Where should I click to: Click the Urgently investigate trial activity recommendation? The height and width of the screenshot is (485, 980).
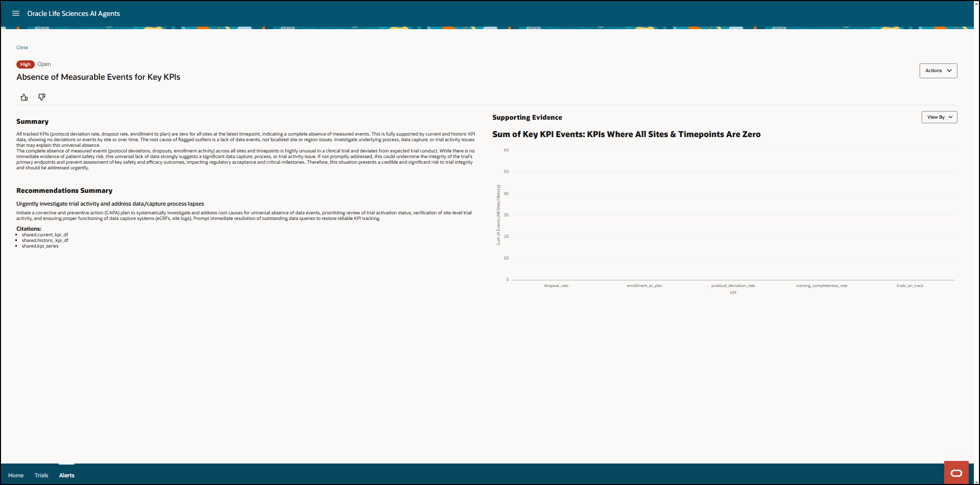110,204
